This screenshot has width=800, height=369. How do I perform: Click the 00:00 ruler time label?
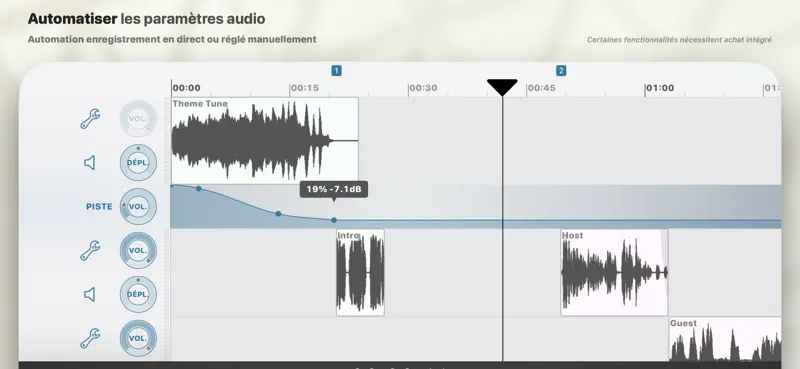tap(186, 88)
